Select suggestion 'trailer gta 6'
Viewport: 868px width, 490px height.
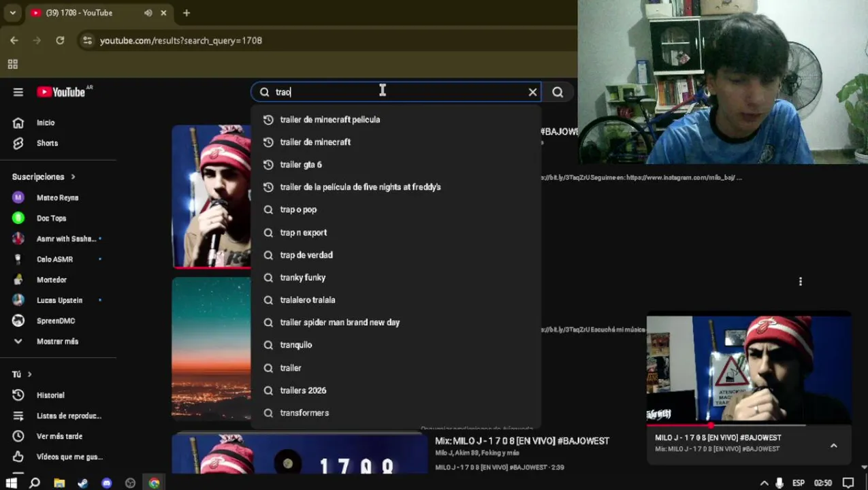396,165
